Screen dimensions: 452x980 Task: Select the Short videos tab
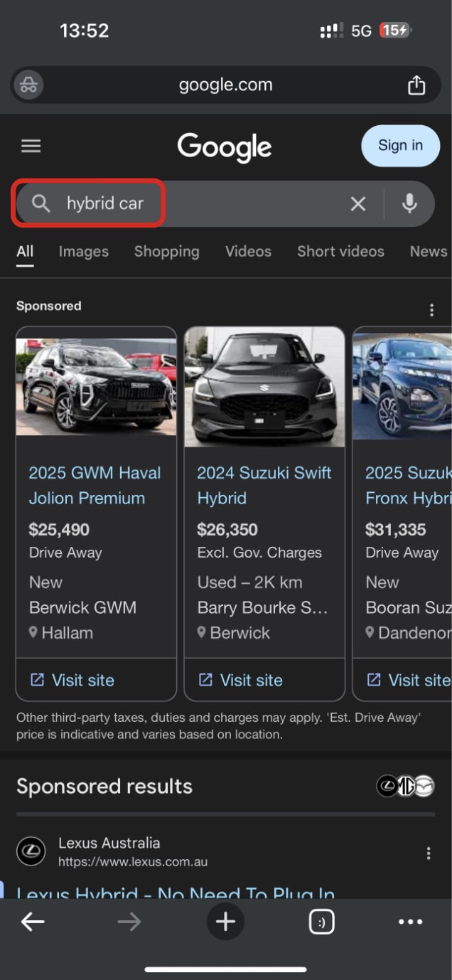(x=340, y=251)
